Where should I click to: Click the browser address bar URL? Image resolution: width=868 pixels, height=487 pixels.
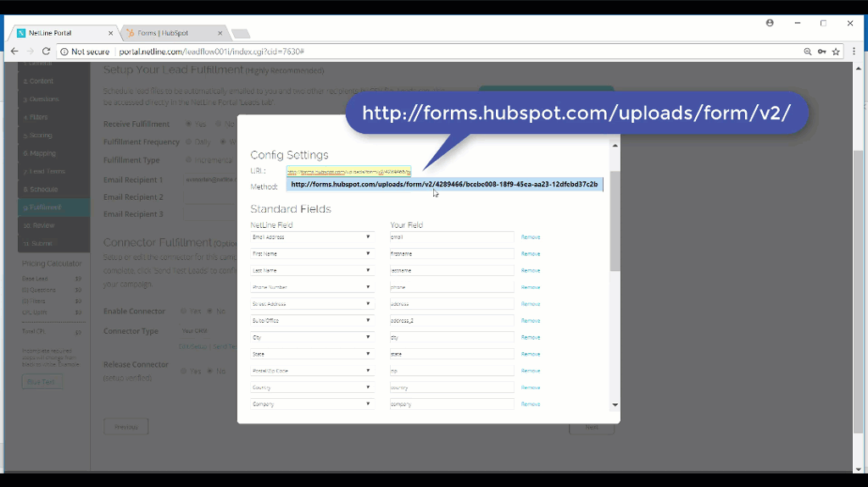(x=211, y=52)
